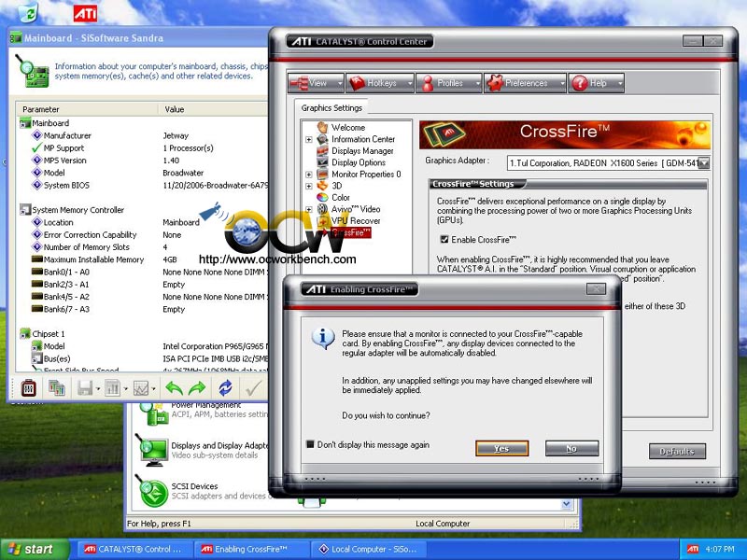Click the Sandra back arrow icon
The width and height of the screenshot is (747, 560).
(175, 388)
